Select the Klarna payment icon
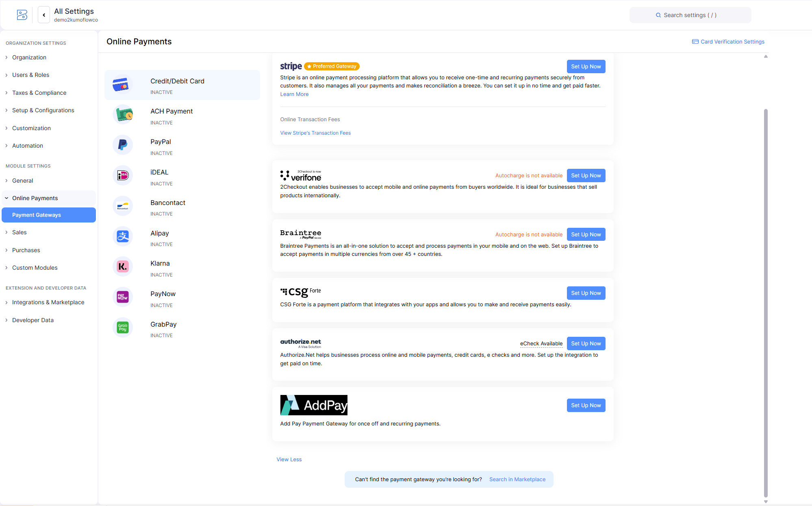 122,267
